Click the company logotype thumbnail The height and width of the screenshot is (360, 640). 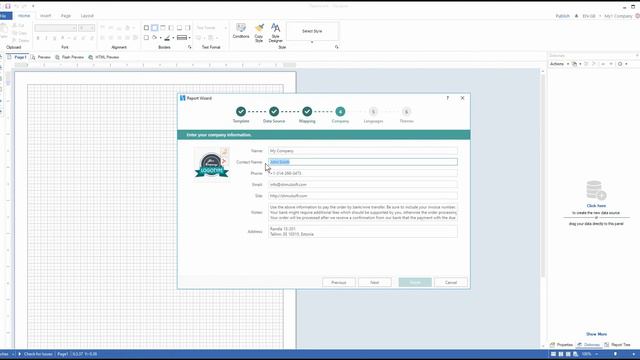click(x=211, y=165)
